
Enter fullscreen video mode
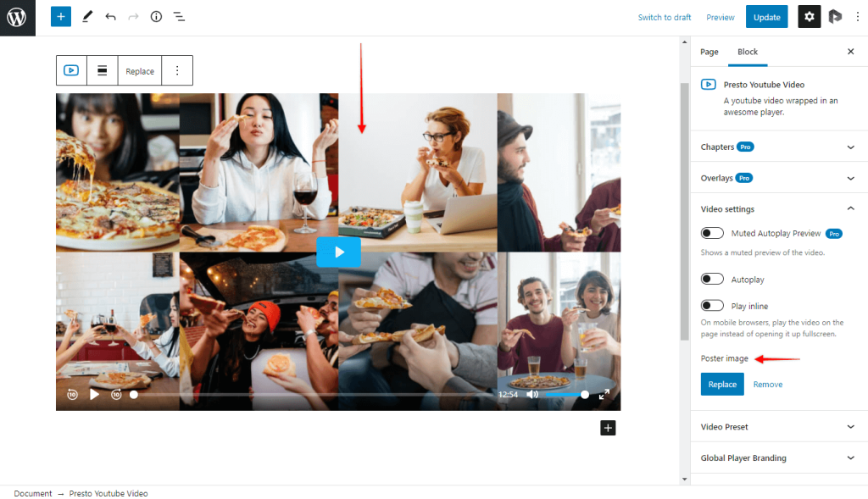click(604, 395)
